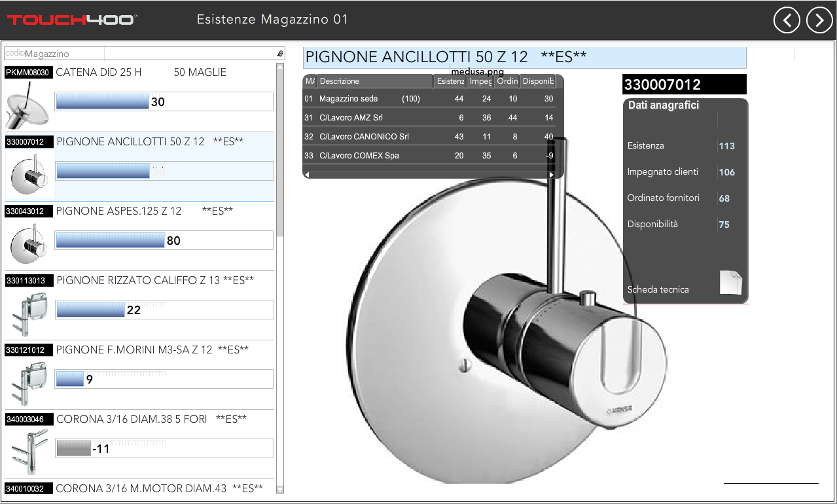
Task: Select 'CORONA 3/16 DIAM.38 5 FORI' item title
Action: click(x=151, y=419)
